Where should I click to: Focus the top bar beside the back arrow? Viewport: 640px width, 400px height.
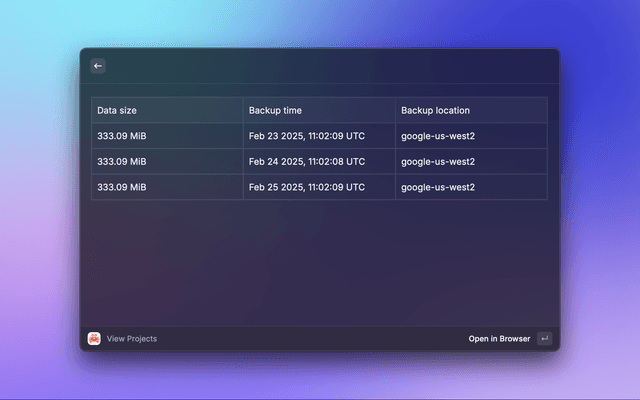tap(320, 66)
